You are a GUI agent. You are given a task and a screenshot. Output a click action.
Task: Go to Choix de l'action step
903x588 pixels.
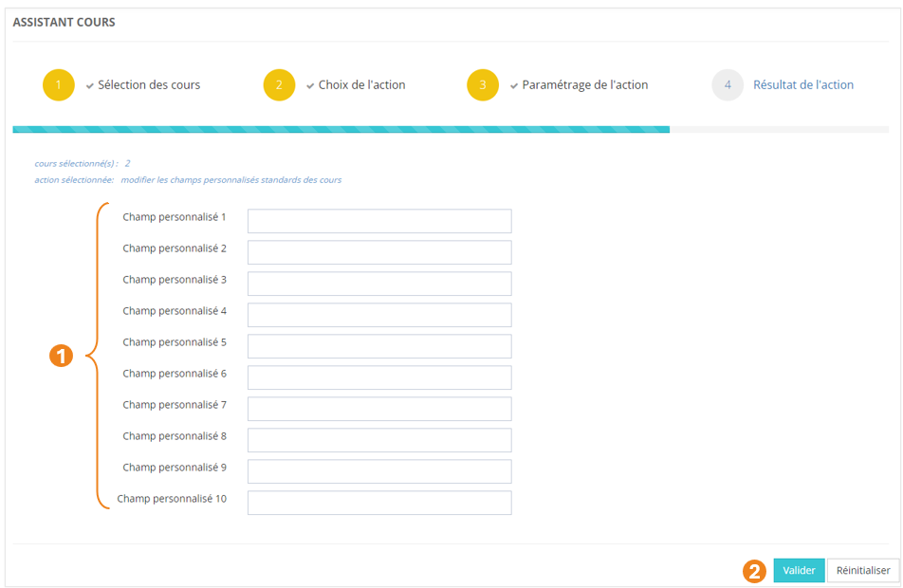pyautogui.click(x=361, y=85)
